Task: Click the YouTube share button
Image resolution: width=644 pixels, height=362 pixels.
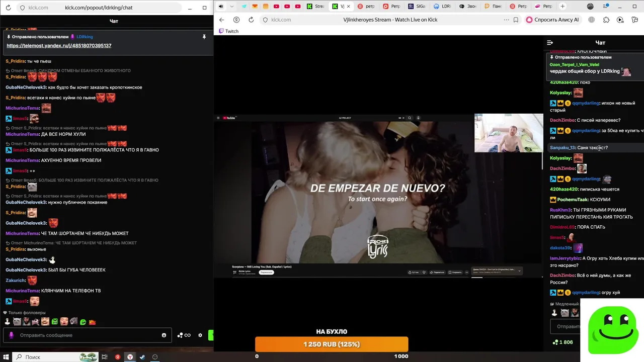Action: [x=438, y=272]
